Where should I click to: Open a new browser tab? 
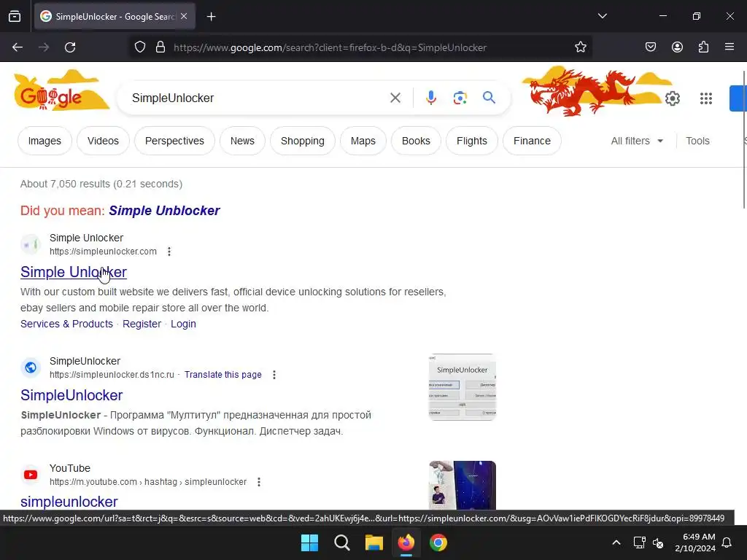pyautogui.click(x=211, y=17)
